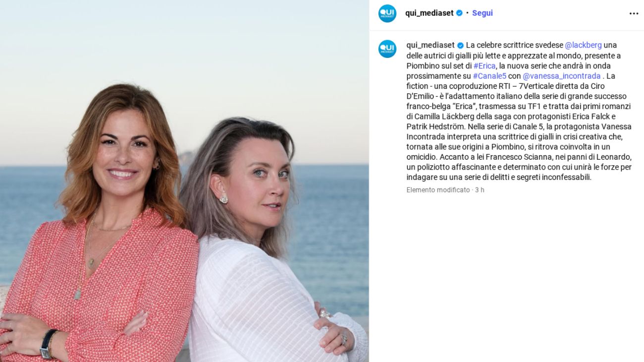Click the Elemento modificato label
This screenshot has width=644, height=362.
tap(438, 190)
